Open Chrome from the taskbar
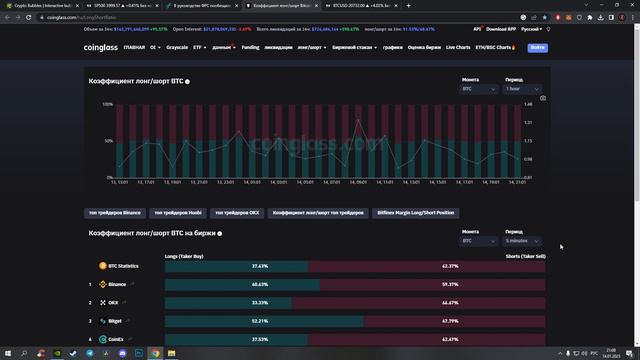 click(x=155, y=353)
